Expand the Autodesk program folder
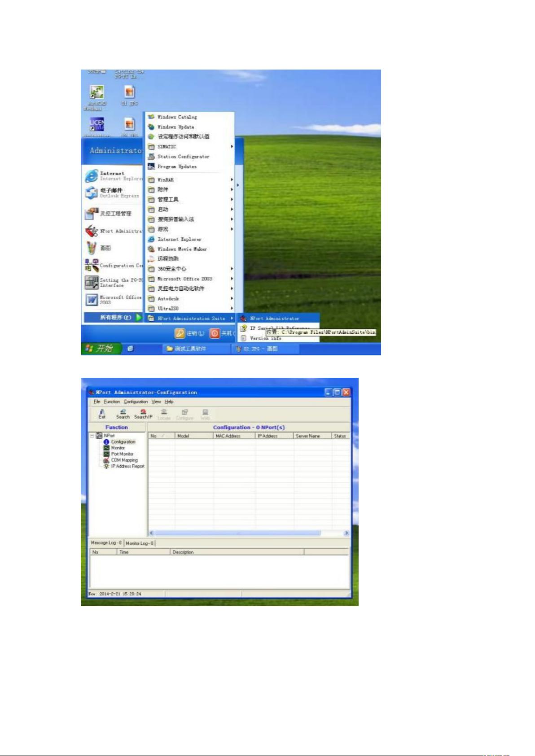Screen dimensions: 535x756 (190, 298)
